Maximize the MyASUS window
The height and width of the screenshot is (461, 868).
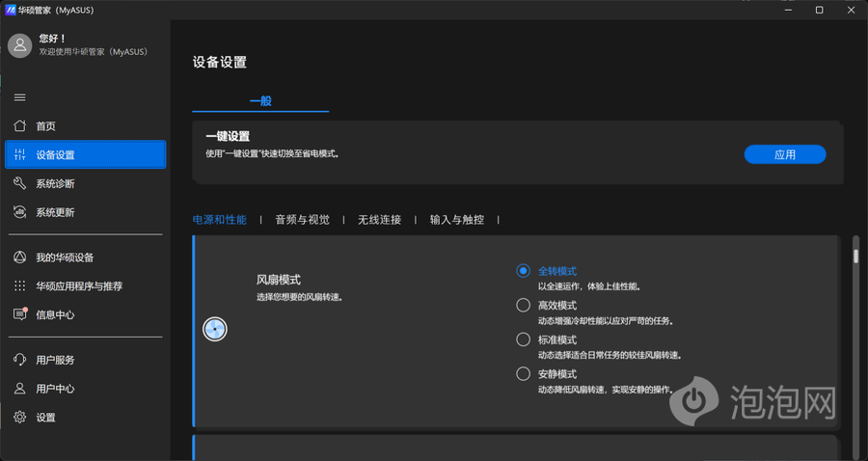pos(819,10)
